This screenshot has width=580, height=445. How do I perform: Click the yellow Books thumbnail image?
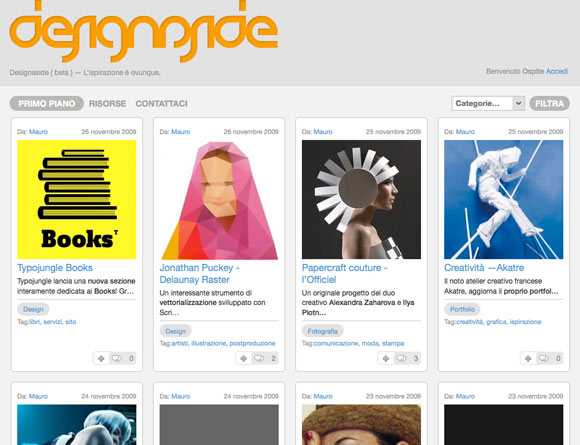(x=77, y=199)
